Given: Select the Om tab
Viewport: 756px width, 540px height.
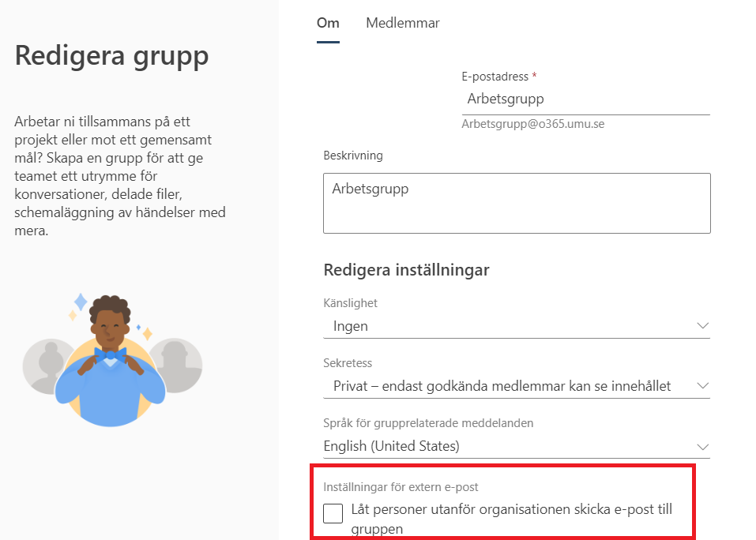Looking at the screenshot, I should tap(328, 23).
